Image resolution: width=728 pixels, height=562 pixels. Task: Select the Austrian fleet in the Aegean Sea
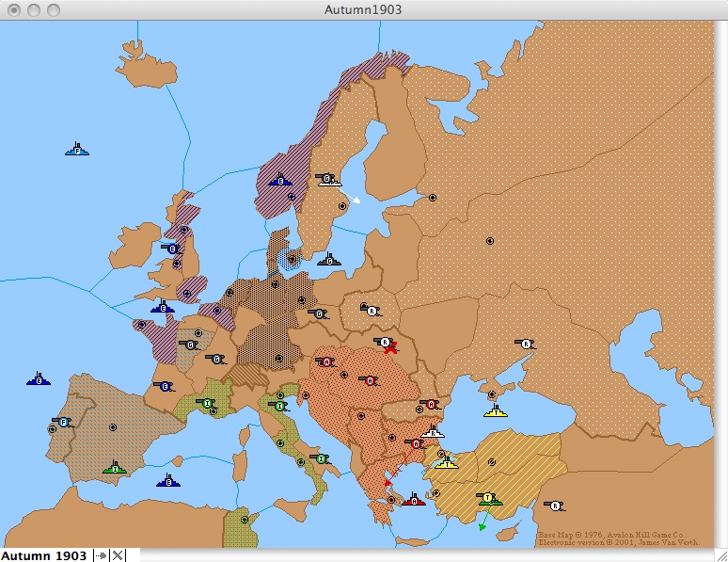414,500
